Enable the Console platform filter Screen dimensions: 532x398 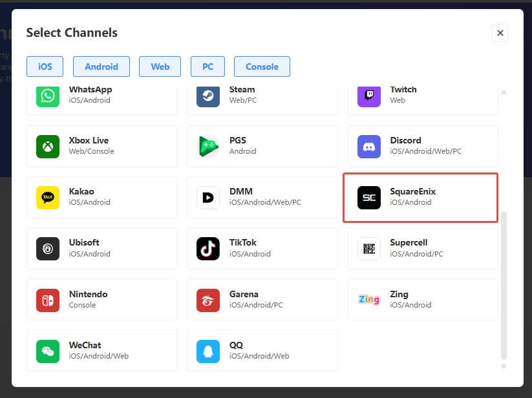(x=262, y=67)
